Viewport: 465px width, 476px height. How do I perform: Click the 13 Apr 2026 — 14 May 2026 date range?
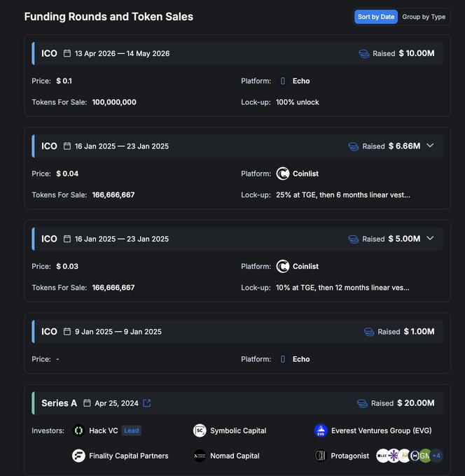[x=122, y=53]
